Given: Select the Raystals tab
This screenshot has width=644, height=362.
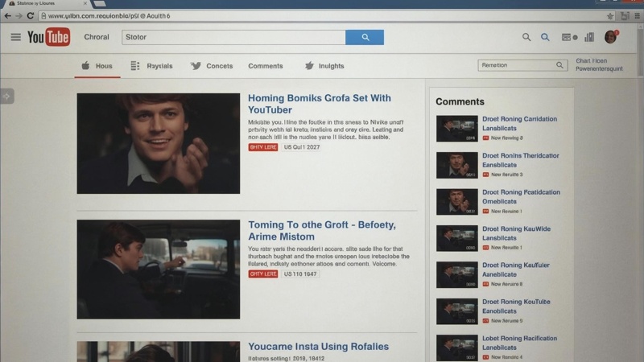Looking at the screenshot, I should pyautogui.click(x=151, y=66).
